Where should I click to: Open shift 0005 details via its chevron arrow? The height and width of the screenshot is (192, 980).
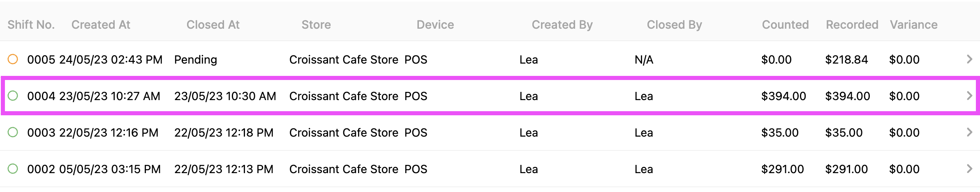[969, 59]
